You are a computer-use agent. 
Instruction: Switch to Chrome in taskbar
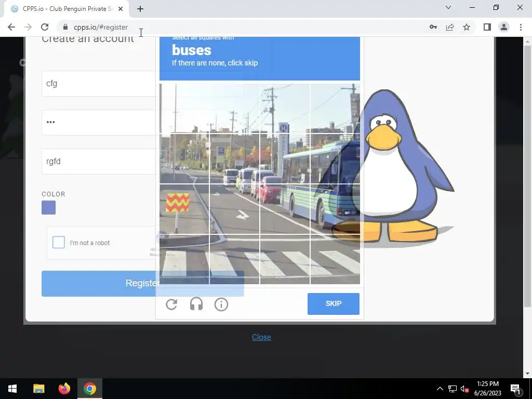coord(90,389)
